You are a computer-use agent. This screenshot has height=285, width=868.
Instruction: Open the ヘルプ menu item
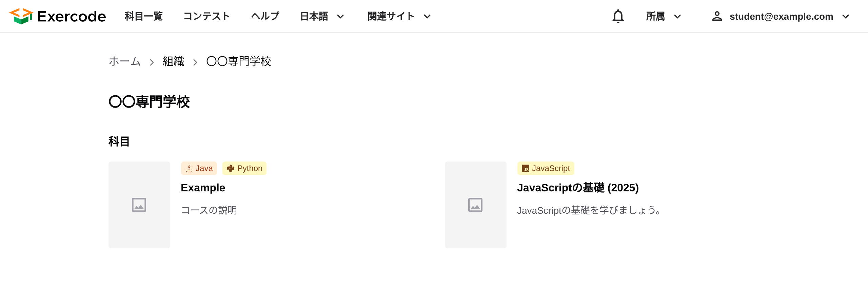pyautogui.click(x=265, y=16)
